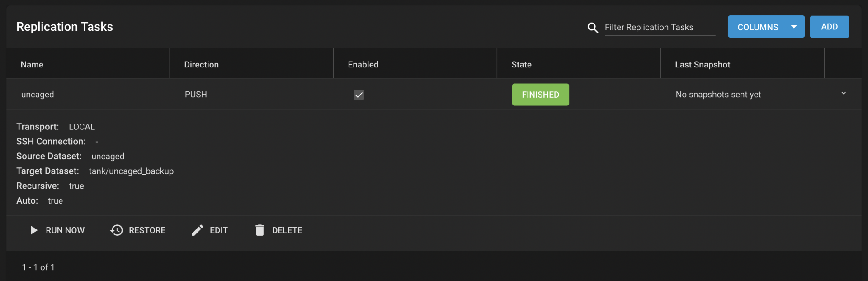This screenshot has width=868, height=281.
Task: Sort by the Enabled column header
Action: tap(363, 65)
